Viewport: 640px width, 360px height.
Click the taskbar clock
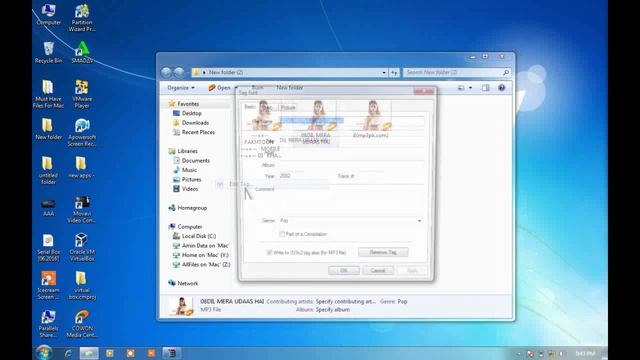(586, 353)
